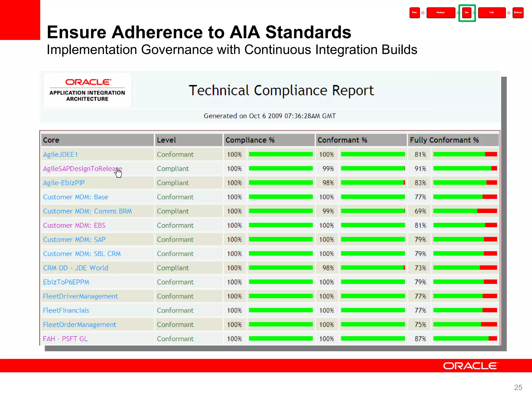Click Customer MDM: Comms BRM Fully Conformant bar
The height and width of the screenshot is (399, 532).
click(465, 211)
